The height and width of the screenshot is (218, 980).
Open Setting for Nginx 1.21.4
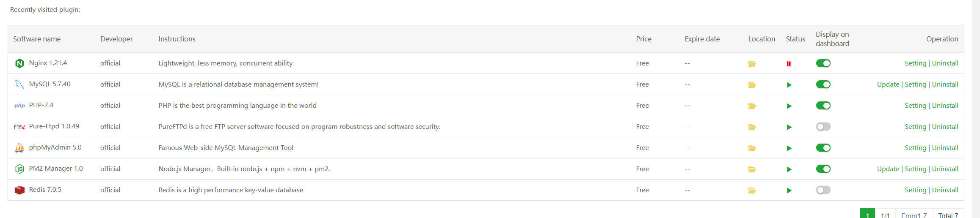(x=915, y=63)
